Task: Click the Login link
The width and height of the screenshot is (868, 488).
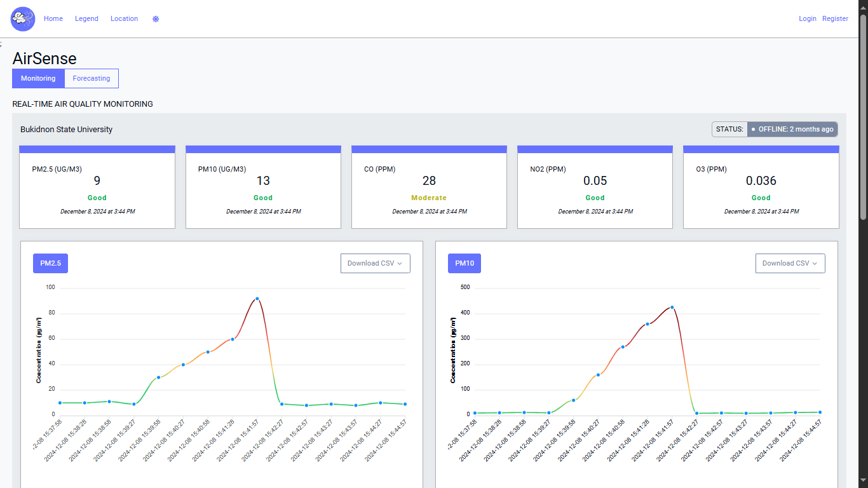Action: (x=808, y=19)
